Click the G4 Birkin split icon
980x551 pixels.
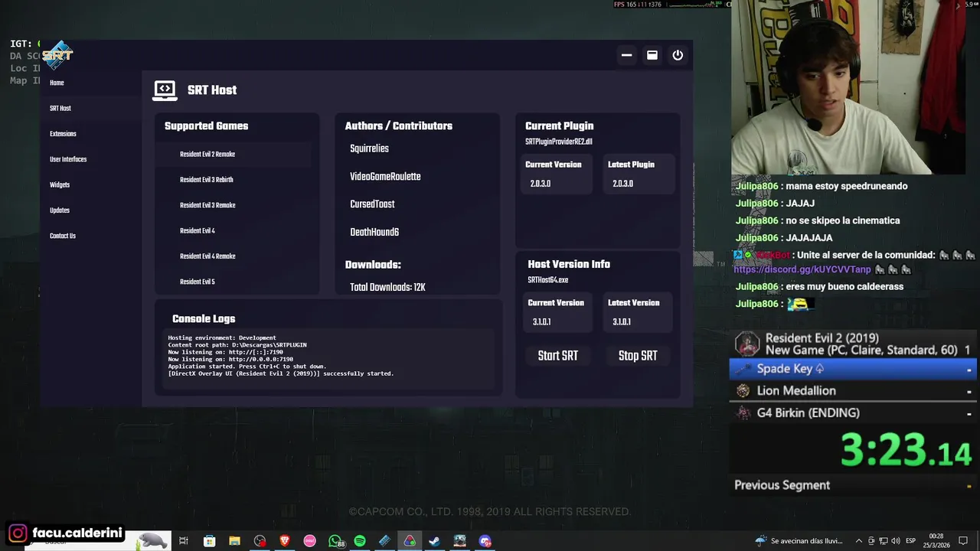coord(743,413)
